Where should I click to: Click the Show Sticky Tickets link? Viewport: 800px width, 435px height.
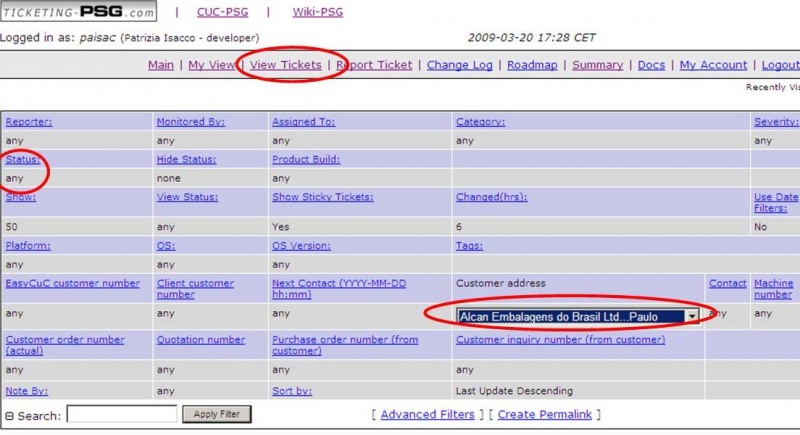[x=322, y=197]
